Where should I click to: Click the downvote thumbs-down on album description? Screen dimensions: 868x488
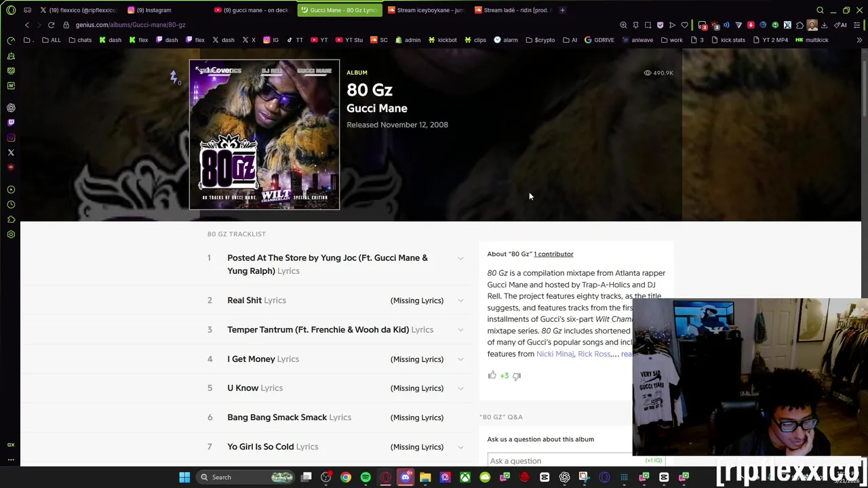[x=517, y=375]
